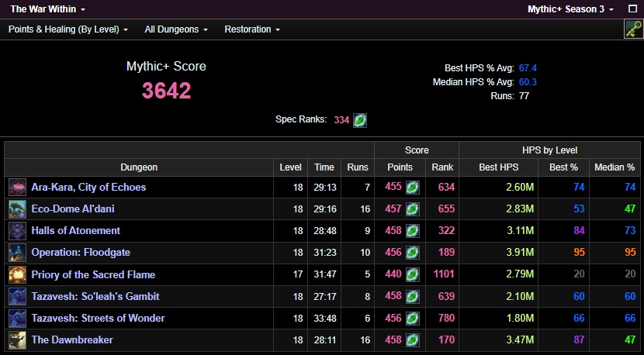Open Tazavesh: Streets of Wonder link
Viewport: 644px width, 355px height.
click(99, 318)
